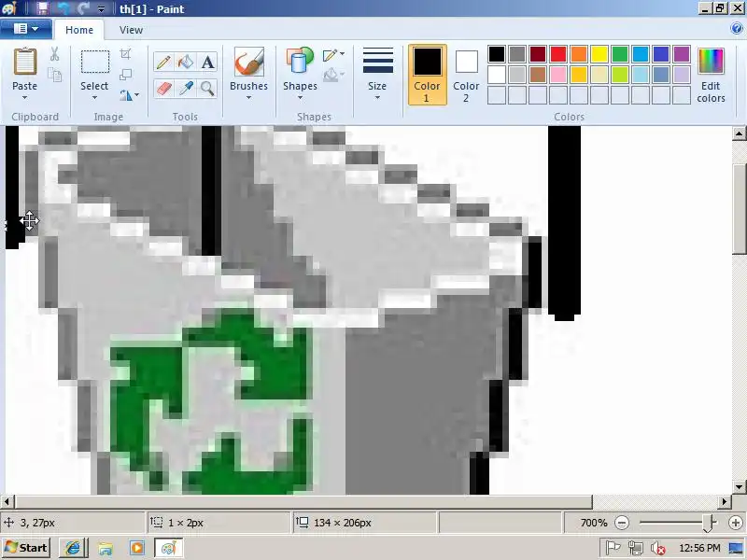Click the Undo arrow in title bar
747x560 pixels.
pos(63,8)
